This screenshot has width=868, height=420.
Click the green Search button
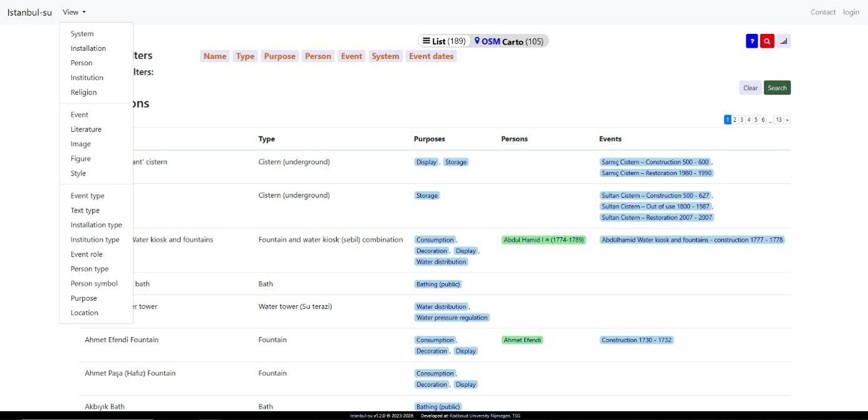coord(777,88)
